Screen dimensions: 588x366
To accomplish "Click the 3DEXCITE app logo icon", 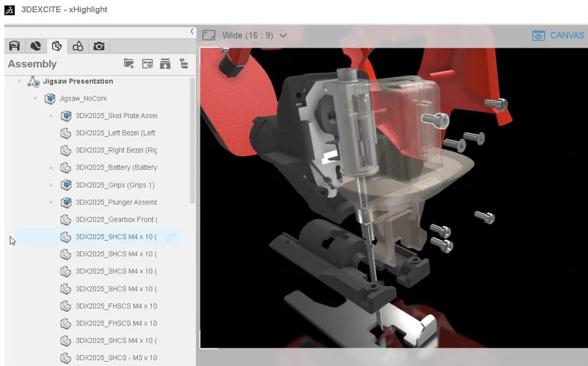I will click(x=9, y=10).
